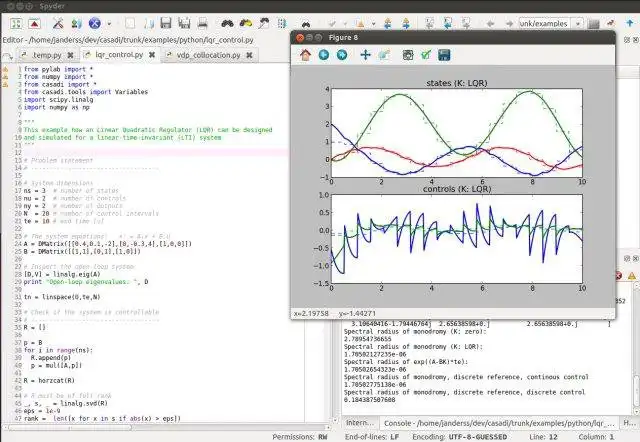
Task: Save the figure with floppy icon
Action: (x=444, y=55)
